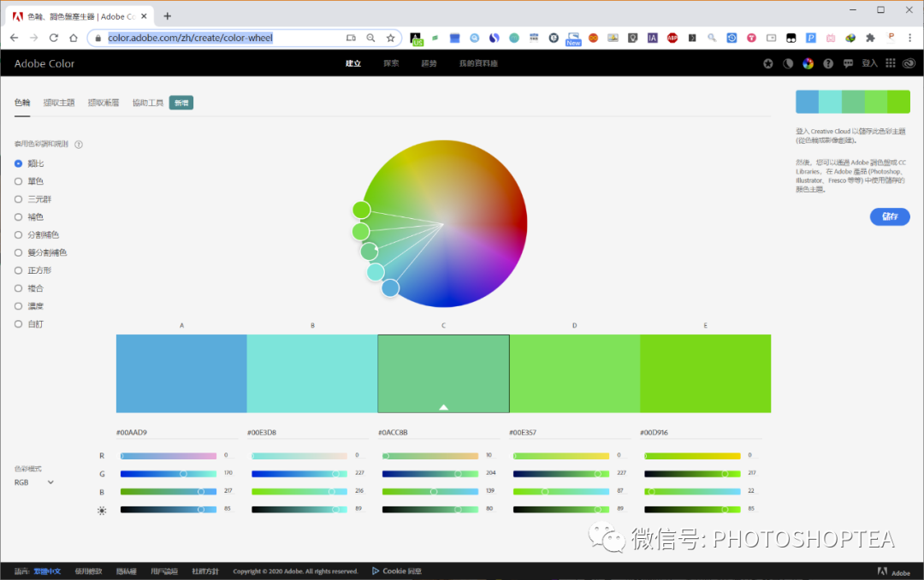Viewport: 924px width, 580px height.
Task: Click the blue 儲存 save button
Action: point(890,216)
